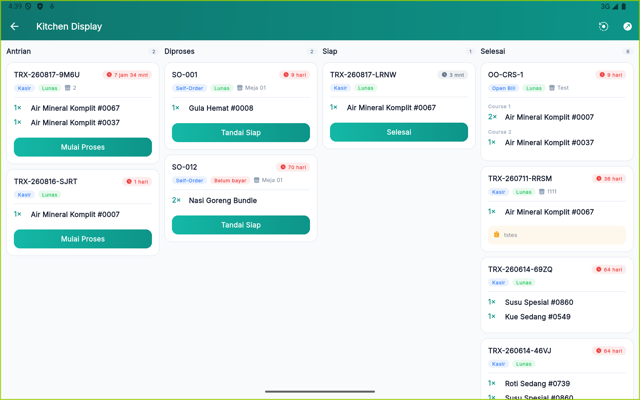
Task: Click clock icon on 7 jam 34 mnt badge
Action: pos(109,75)
